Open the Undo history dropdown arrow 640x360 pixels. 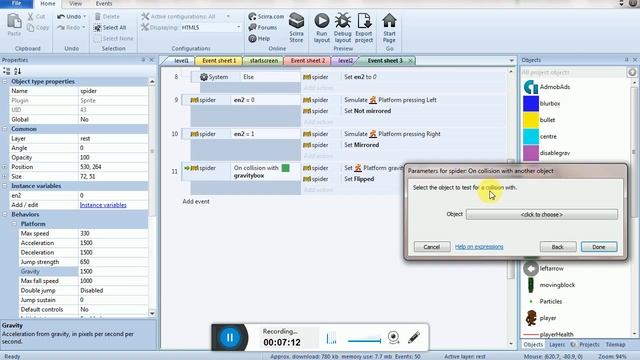tap(84, 16)
